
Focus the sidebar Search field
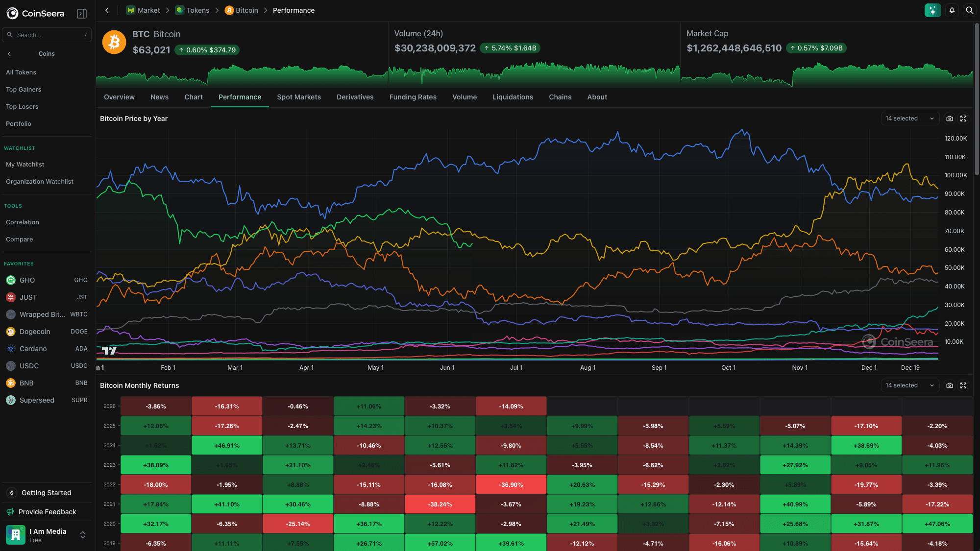coord(47,35)
